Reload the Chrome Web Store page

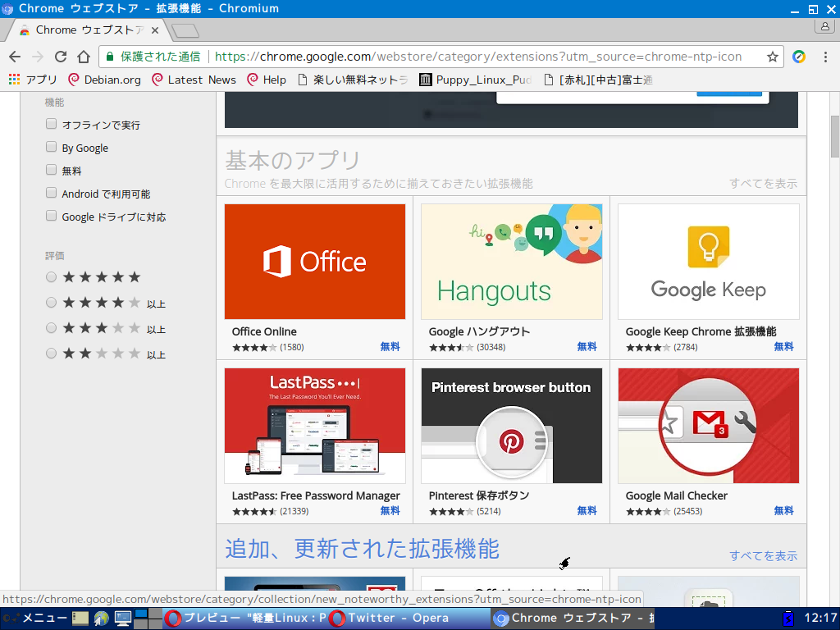point(61,57)
